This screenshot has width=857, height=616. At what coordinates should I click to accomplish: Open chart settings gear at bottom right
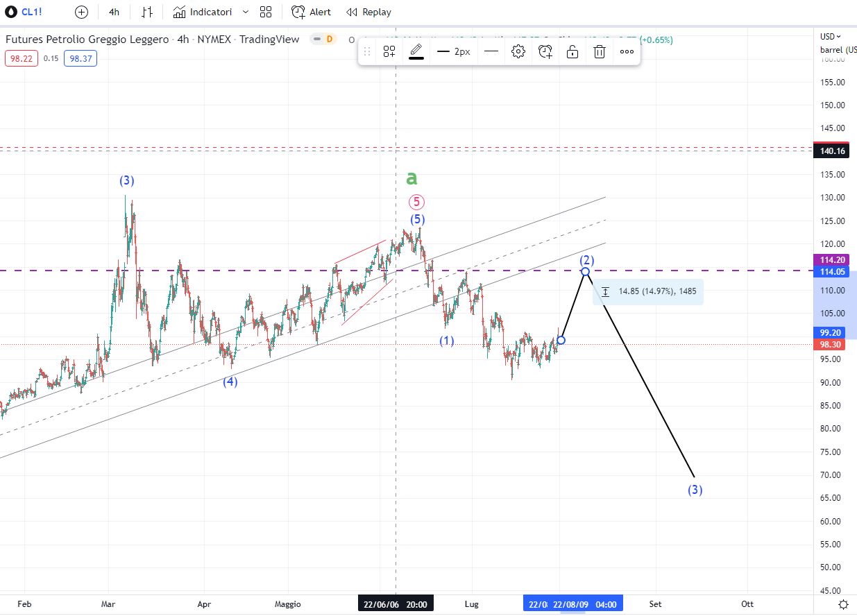(x=843, y=604)
